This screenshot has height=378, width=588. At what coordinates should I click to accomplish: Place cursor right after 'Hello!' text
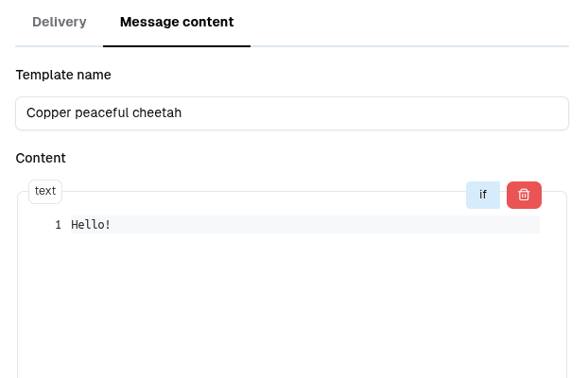point(112,225)
